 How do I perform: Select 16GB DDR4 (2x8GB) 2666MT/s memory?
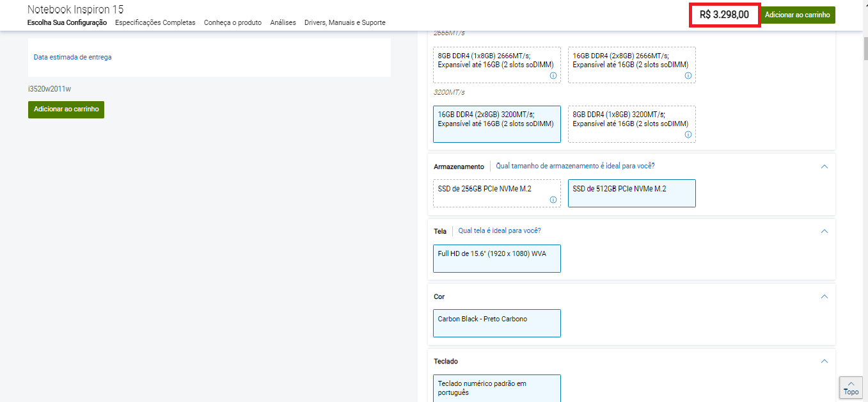tap(632, 65)
